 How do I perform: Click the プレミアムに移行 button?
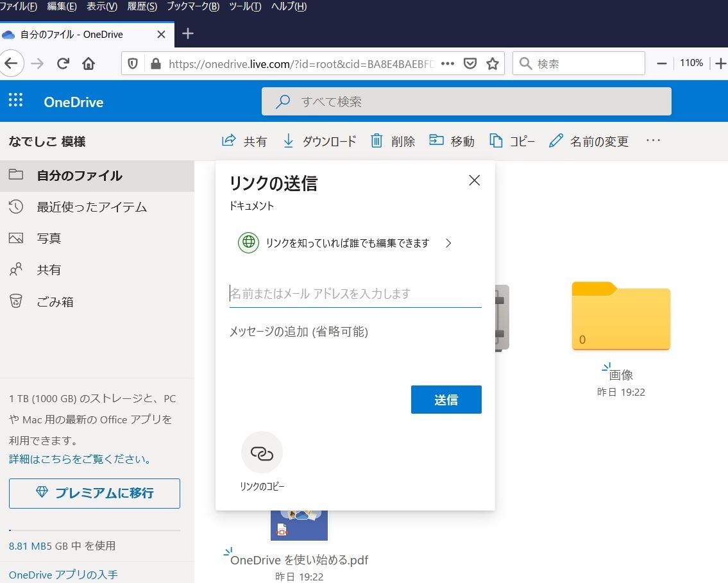94,493
